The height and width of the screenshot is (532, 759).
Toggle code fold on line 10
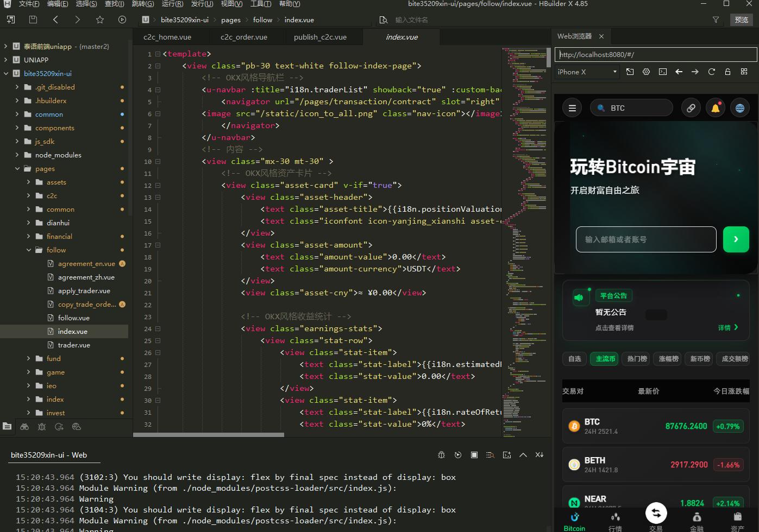pos(158,162)
